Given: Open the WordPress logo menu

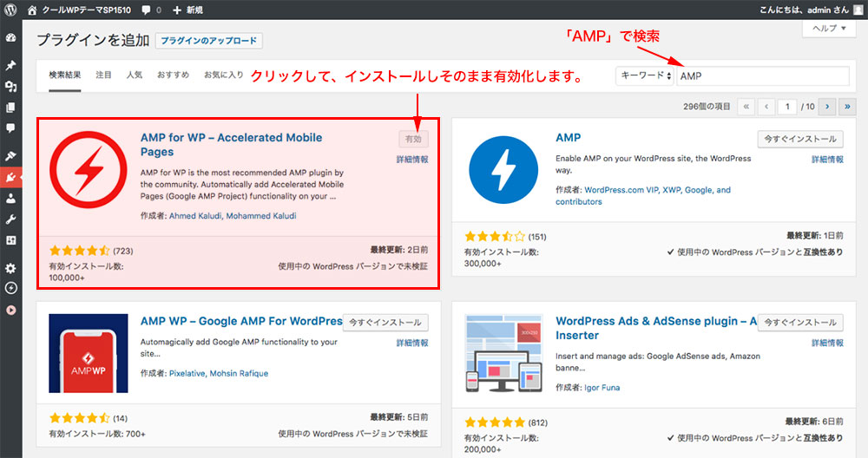Looking at the screenshot, I should (10, 10).
